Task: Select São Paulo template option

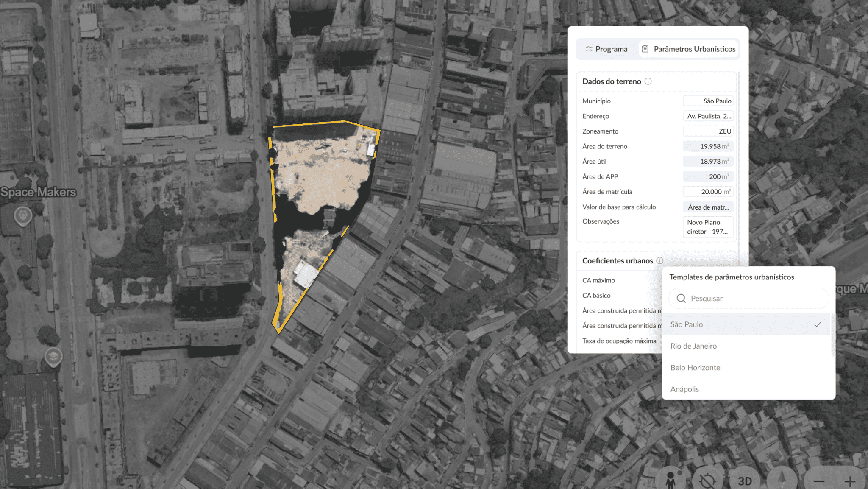Action: tap(746, 324)
